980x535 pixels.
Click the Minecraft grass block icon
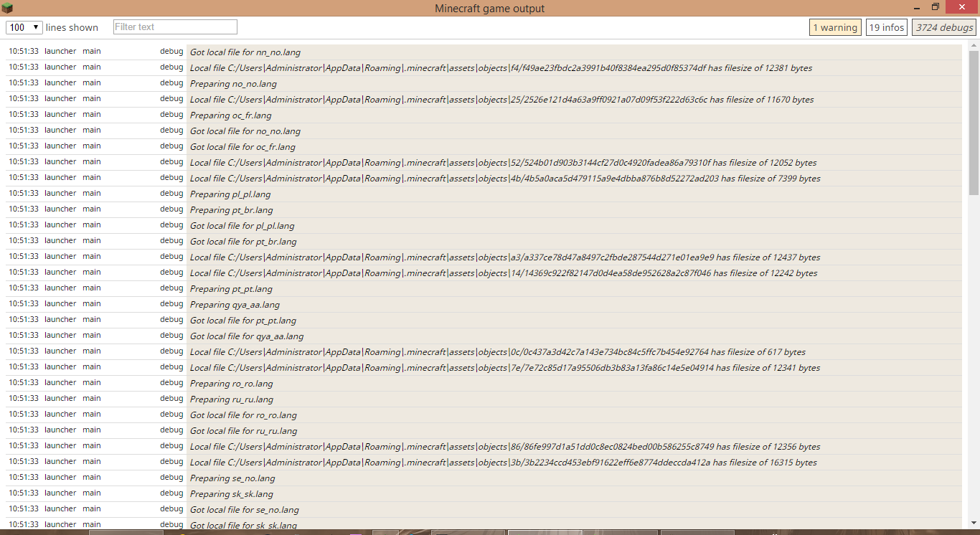(x=7, y=8)
